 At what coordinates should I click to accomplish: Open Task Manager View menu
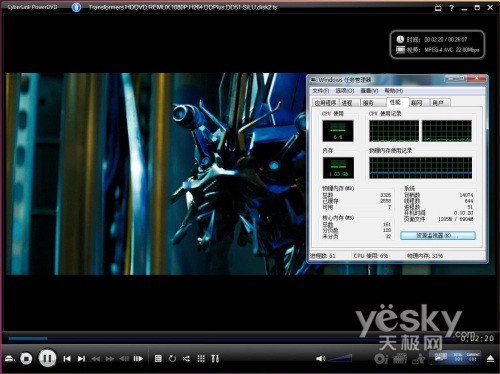tap(369, 91)
